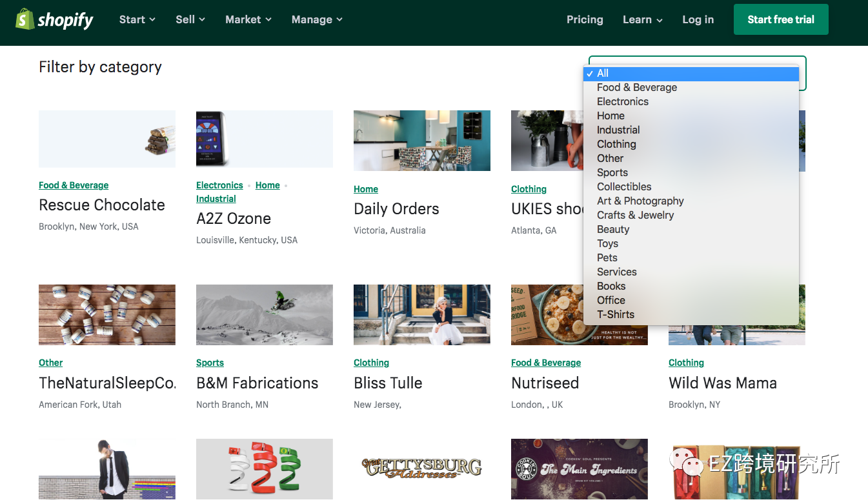The height and width of the screenshot is (502, 868).
Task: Choose Collectibles from dropdown list
Action: tap(691, 186)
